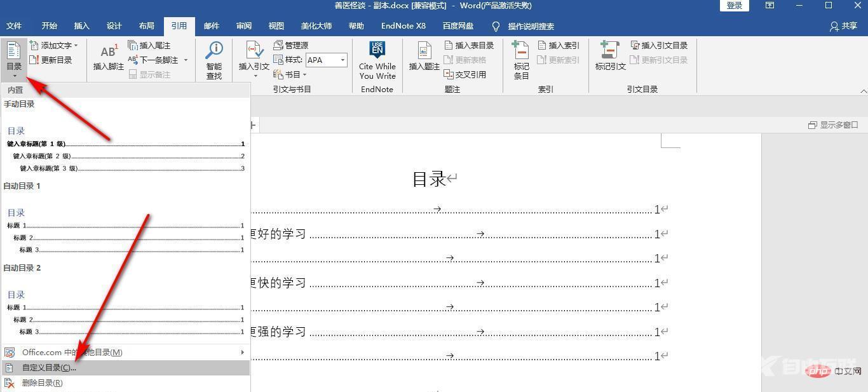Click the Mark Citation icon

point(610,51)
